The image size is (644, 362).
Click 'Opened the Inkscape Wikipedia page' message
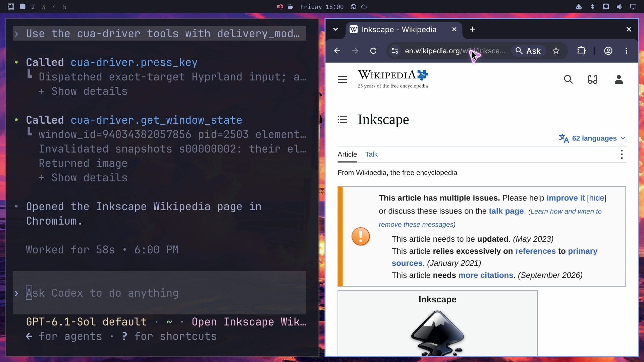(x=144, y=214)
